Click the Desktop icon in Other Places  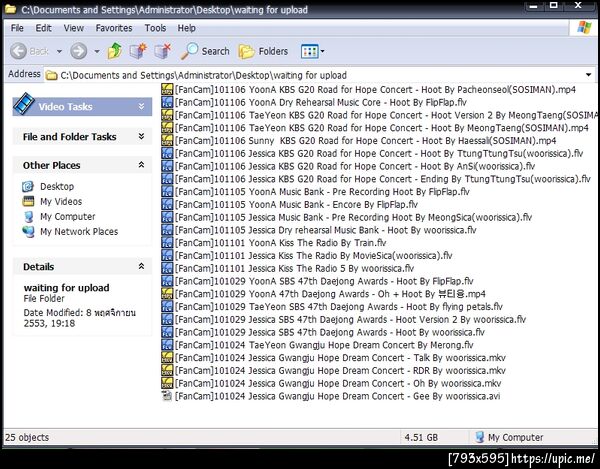[x=28, y=187]
